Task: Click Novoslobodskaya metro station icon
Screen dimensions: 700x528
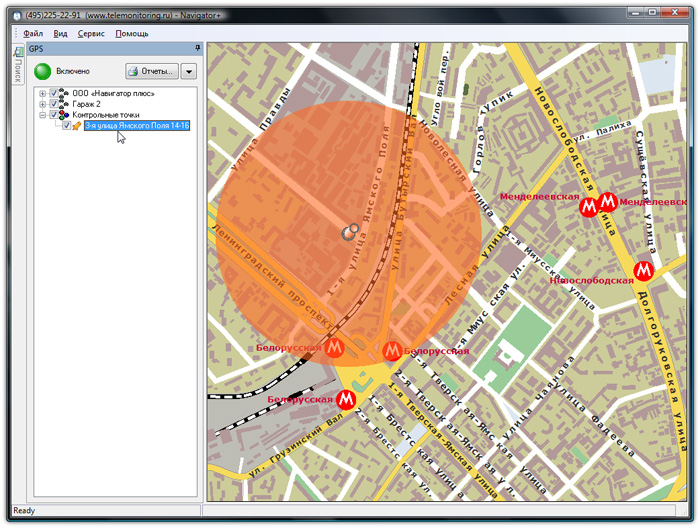Action: [x=645, y=270]
